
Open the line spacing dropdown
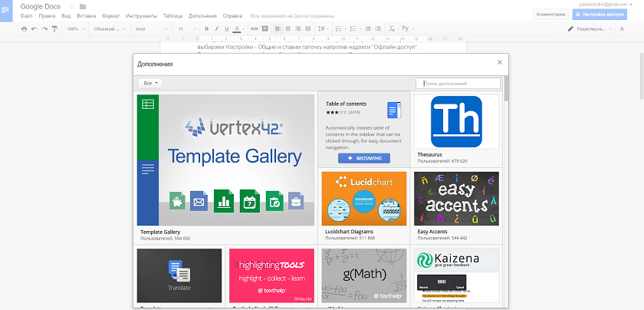coord(324,29)
